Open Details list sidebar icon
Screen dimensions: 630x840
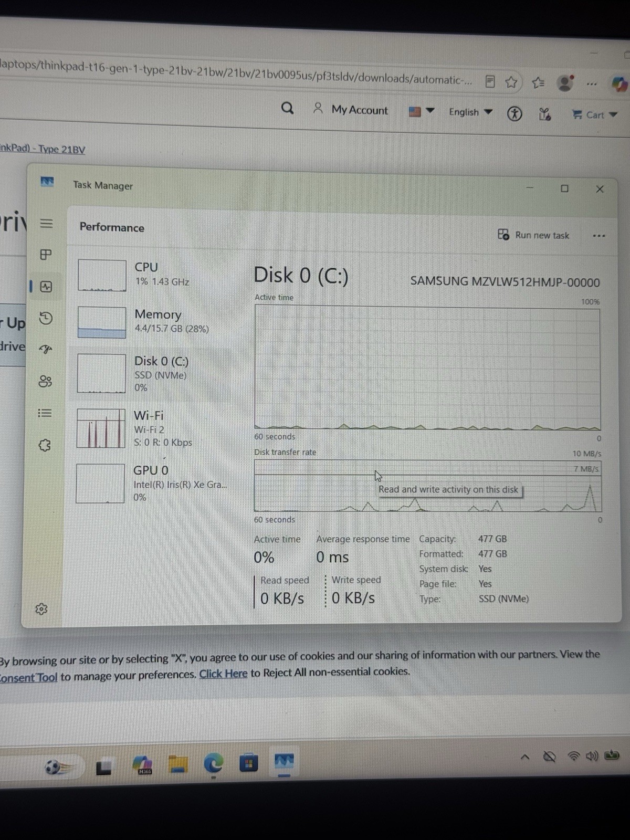(45, 413)
